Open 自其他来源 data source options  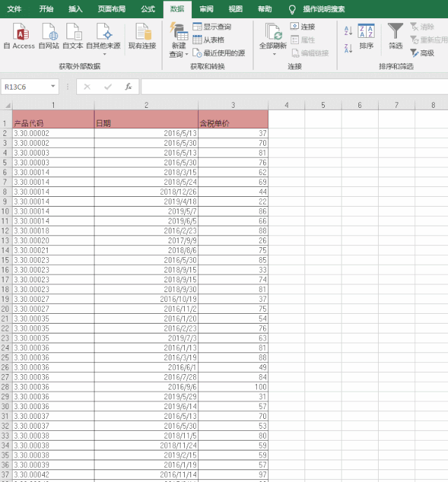click(x=104, y=39)
